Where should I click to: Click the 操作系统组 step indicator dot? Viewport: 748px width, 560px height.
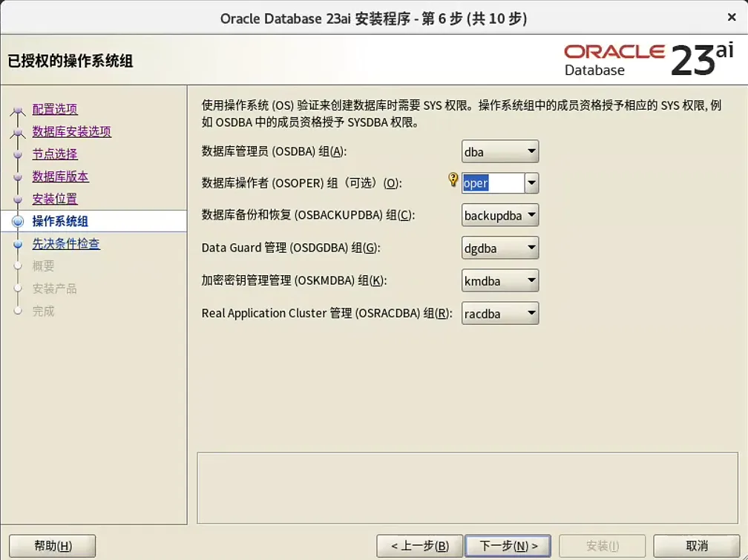point(16,221)
